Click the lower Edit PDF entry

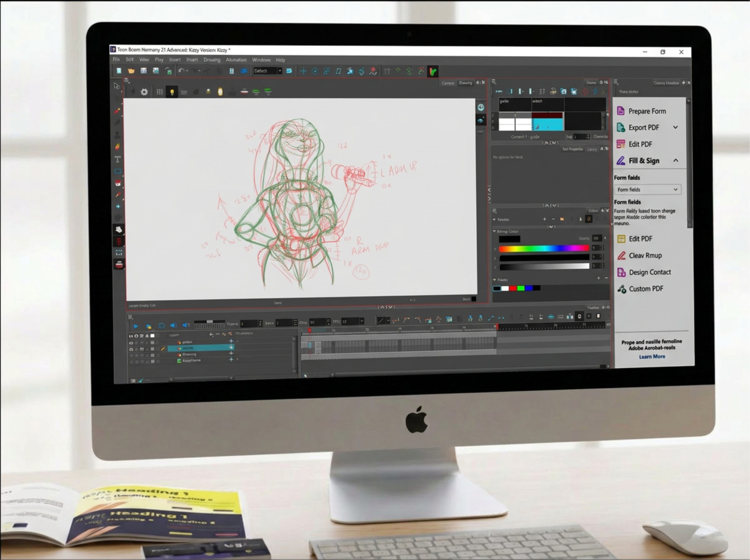pos(640,239)
